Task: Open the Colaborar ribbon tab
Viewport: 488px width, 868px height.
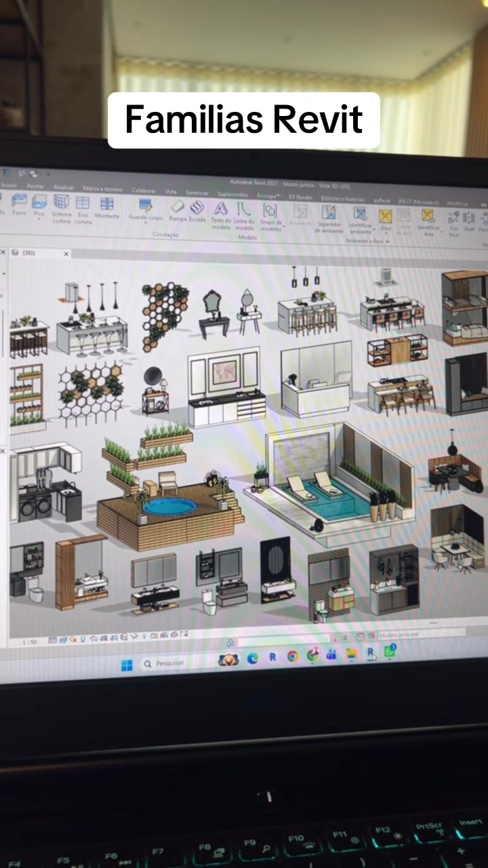Action: 144,190
